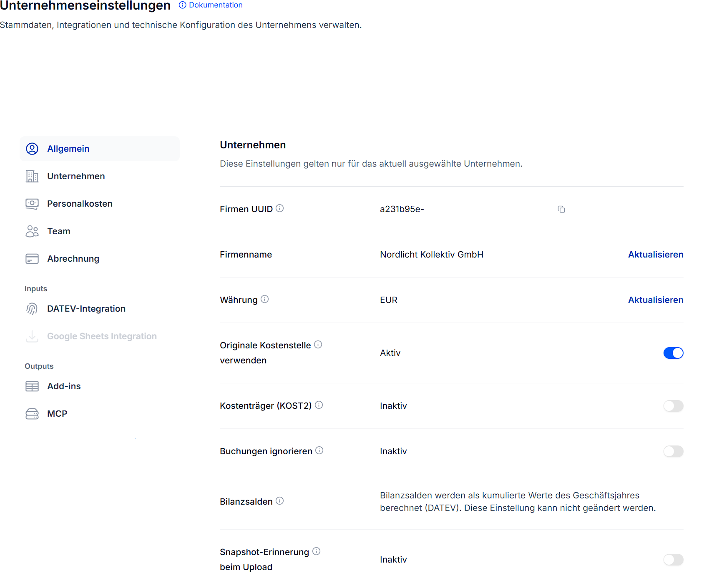Enable Snapshot-Erinnerung beim Upload toggle
Image resolution: width=709 pixels, height=588 pixels.
click(x=673, y=560)
